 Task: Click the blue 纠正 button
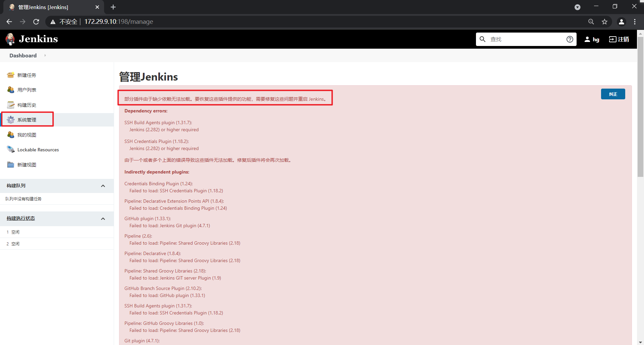tap(613, 94)
